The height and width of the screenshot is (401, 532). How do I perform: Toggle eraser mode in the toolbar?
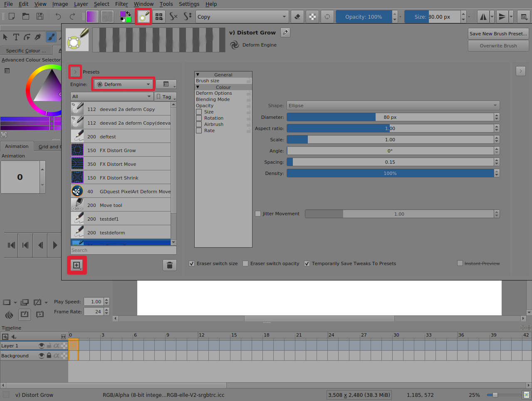(297, 17)
